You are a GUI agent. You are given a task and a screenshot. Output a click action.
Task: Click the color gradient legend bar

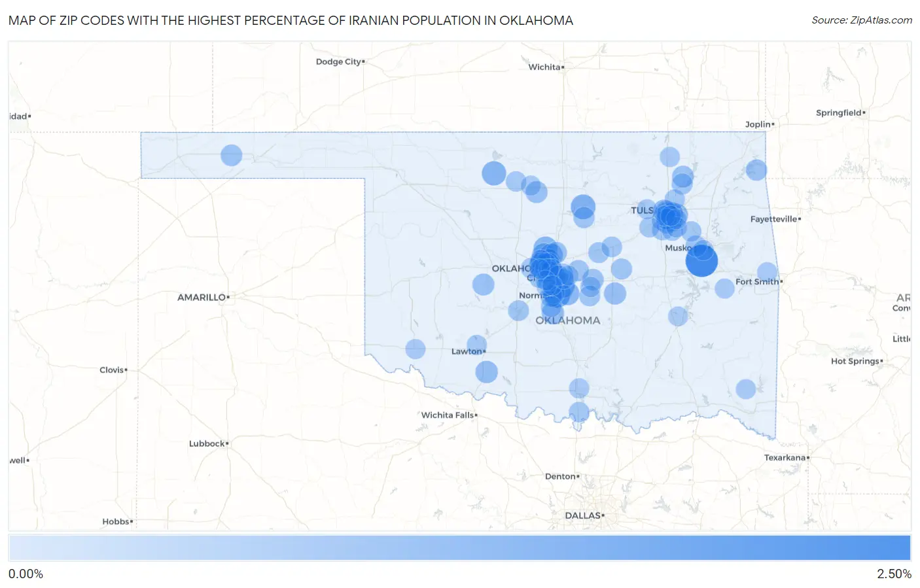tap(459, 547)
